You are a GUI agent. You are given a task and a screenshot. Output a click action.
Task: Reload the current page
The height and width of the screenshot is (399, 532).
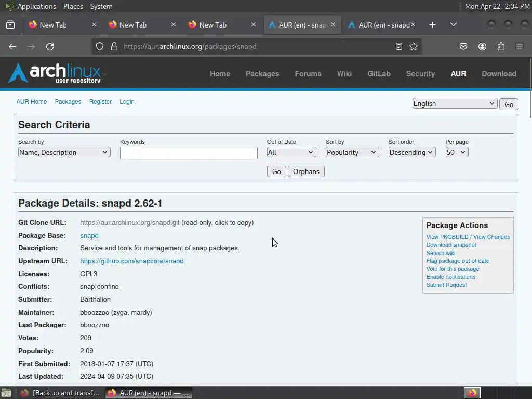pos(50,46)
